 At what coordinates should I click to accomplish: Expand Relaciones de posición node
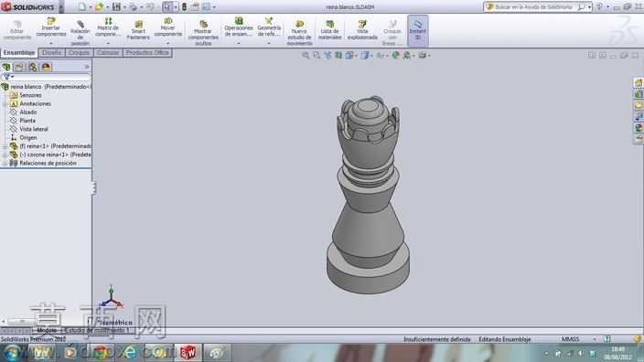pos(5,164)
